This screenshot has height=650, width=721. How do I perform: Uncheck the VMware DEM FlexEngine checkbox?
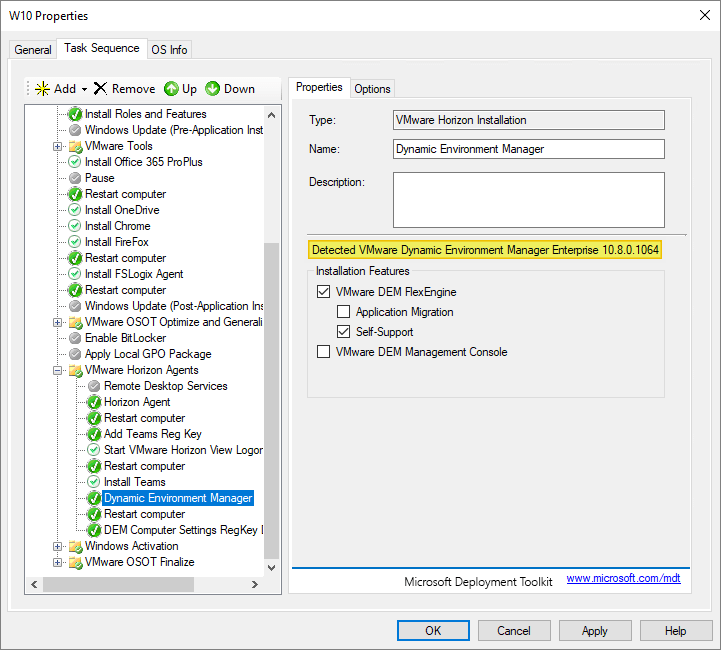pyautogui.click(x=323, y=292)
